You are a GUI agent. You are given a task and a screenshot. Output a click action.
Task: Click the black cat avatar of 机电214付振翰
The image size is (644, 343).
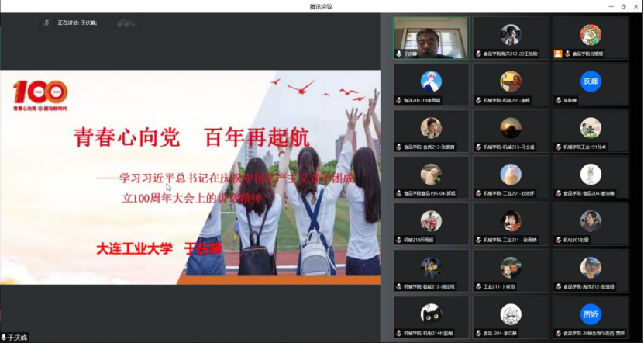[x=432, y=313]
